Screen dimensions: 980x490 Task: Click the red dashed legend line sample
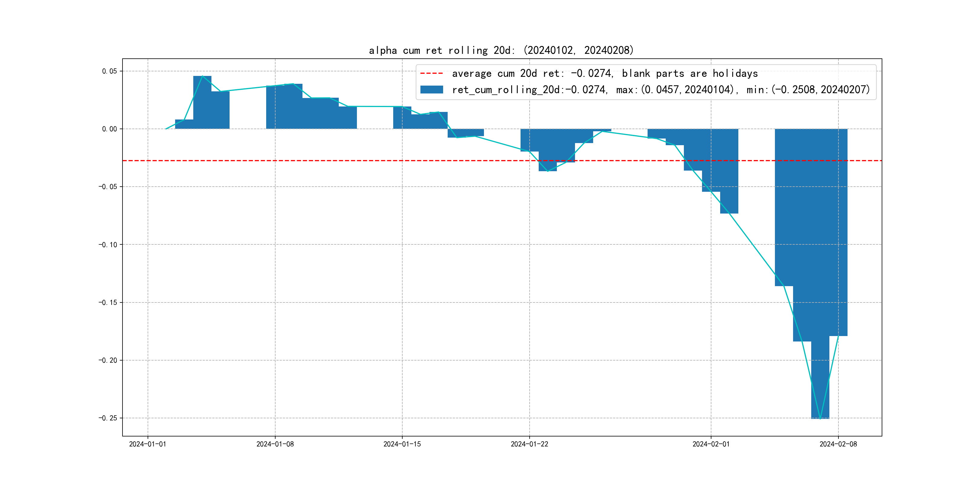[x=431, y=73]
